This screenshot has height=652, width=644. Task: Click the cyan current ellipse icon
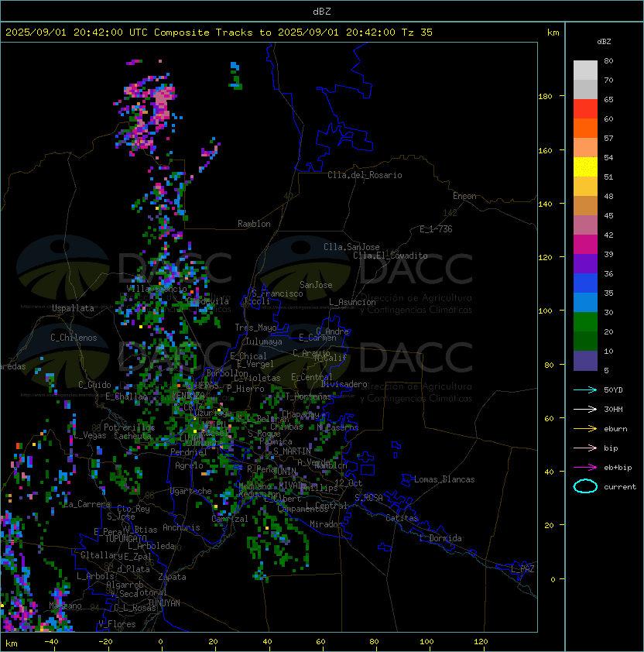pyautogui.click(x=585, y=486)
